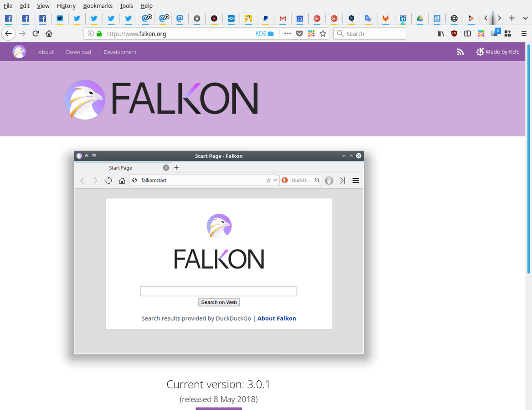Click the RSS feed icon on Falkon site
The image size is (532, 410).
460,52
